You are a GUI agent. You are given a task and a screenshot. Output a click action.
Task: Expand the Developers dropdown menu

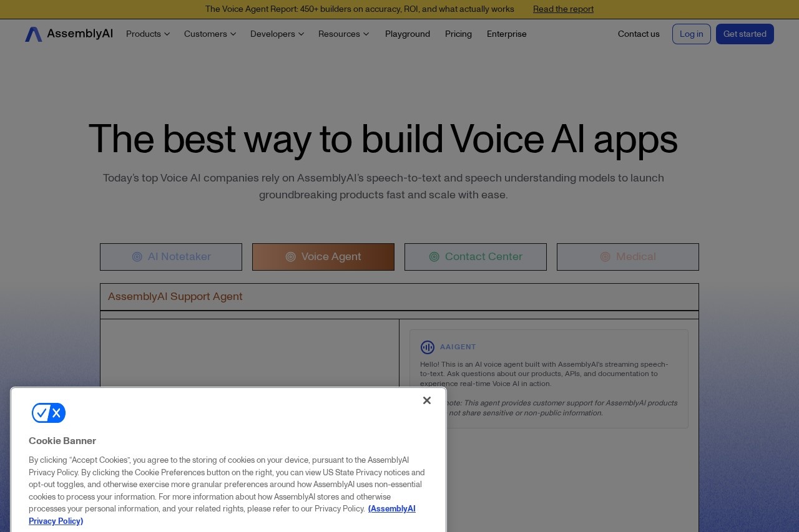click(277, 34)
